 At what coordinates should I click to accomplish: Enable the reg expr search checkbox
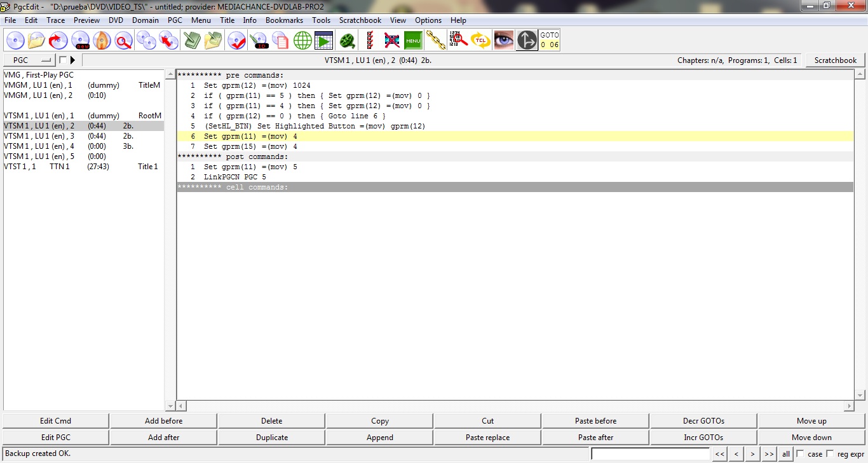830,454
